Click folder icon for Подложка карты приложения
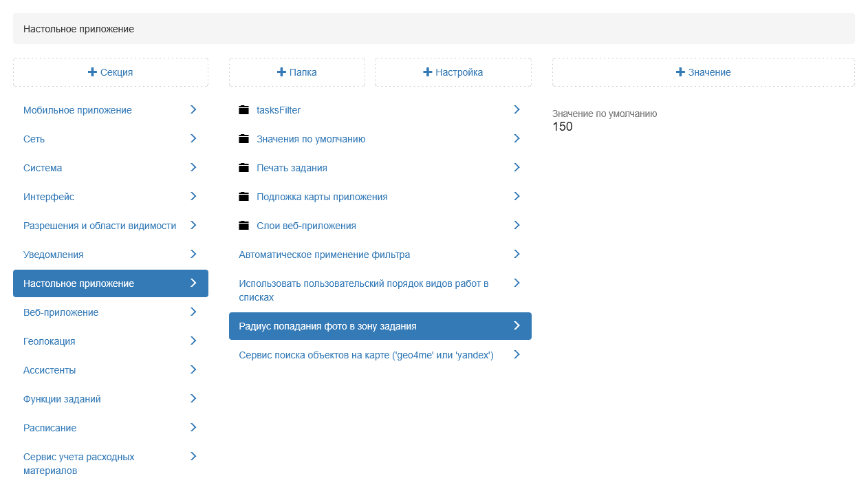The width and height of the screenshot is (868, 496). click(243, 197)
